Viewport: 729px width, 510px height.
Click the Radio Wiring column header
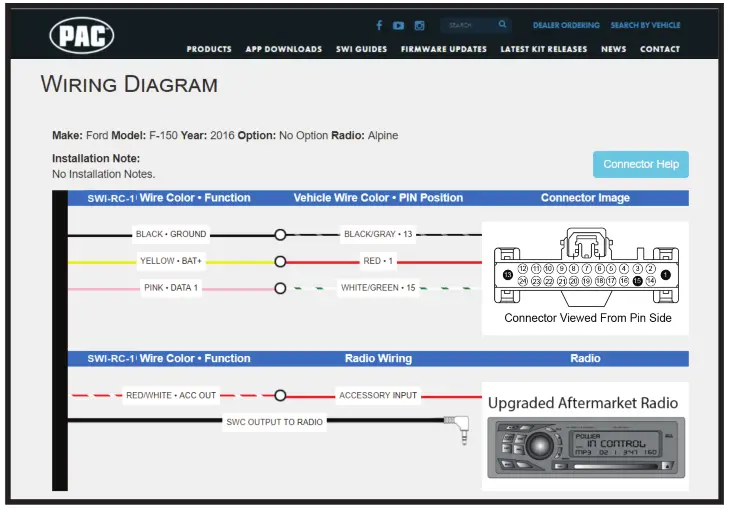click(x=378, y=358)
